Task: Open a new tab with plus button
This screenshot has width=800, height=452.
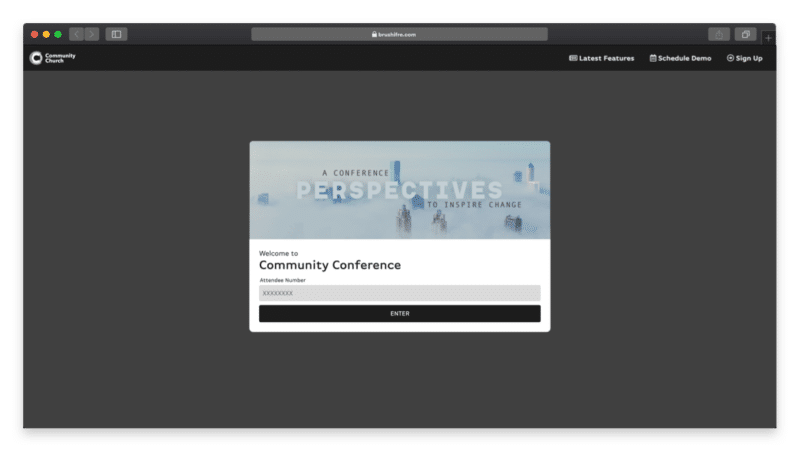Action: pyautogui.click(x=768, y=37)
